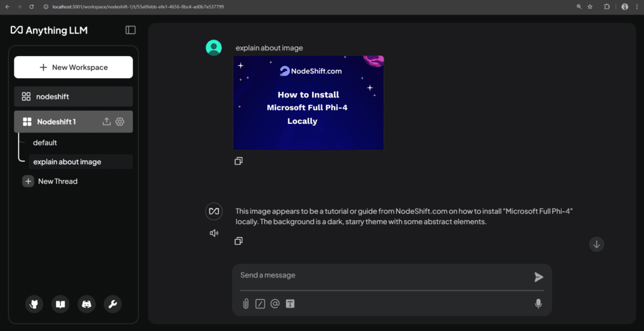The width and height of the screenshot is (644, 331).
Task: Copy the user message text
Action: [238, 161]
